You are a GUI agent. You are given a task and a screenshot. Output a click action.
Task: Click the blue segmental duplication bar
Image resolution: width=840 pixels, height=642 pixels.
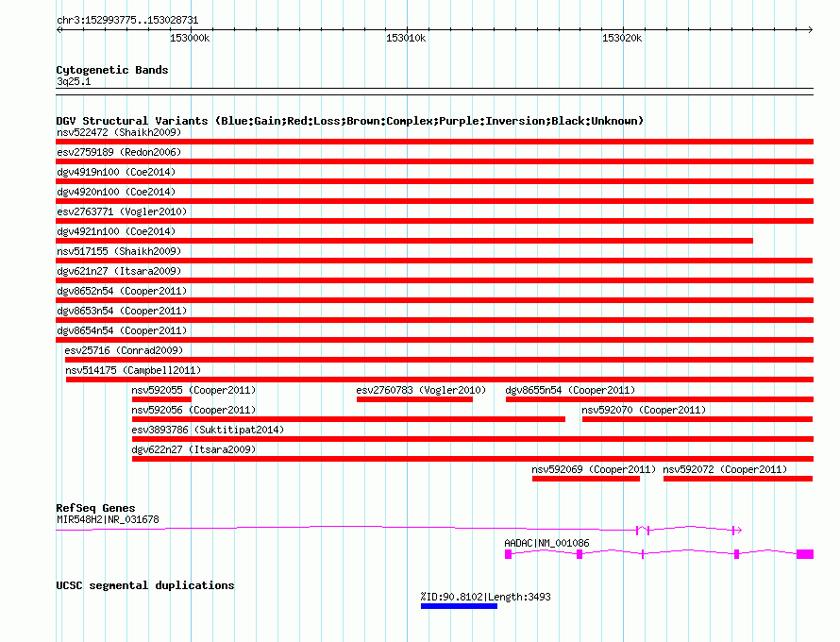[x=459, y=606]
